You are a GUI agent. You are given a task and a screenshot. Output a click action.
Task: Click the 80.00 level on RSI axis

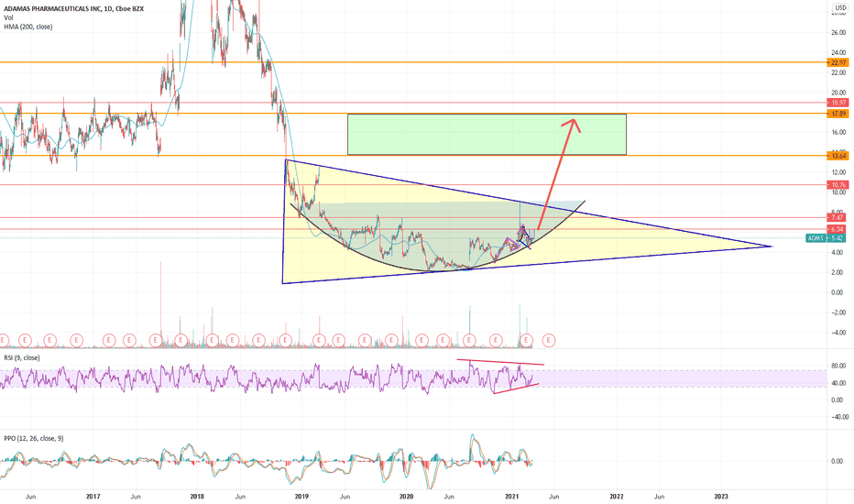838,367
